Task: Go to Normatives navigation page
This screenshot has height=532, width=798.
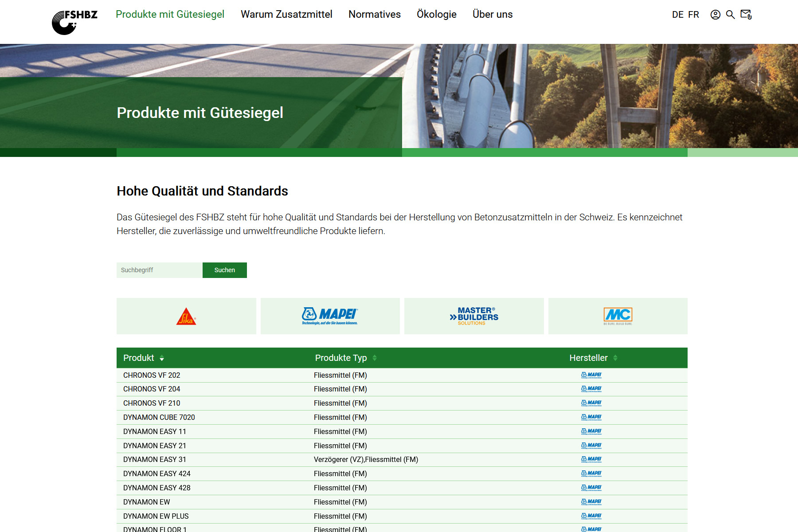Action: coord(374,14)
